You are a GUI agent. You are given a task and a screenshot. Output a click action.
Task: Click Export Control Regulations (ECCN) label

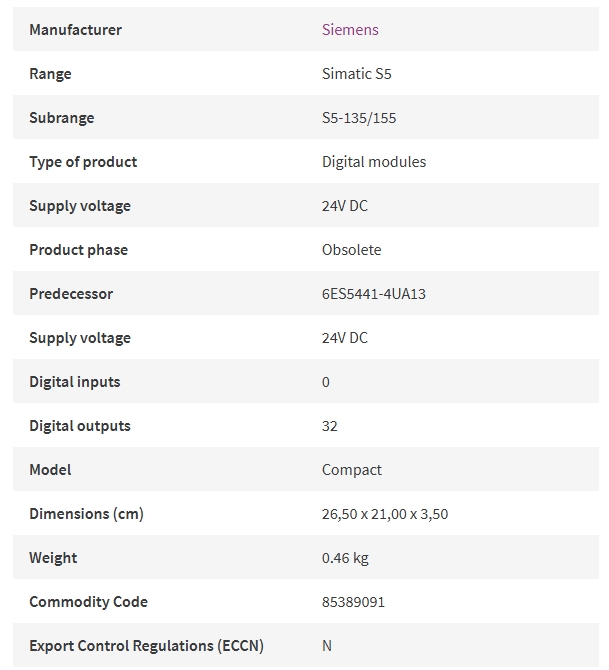pos(146,646)
